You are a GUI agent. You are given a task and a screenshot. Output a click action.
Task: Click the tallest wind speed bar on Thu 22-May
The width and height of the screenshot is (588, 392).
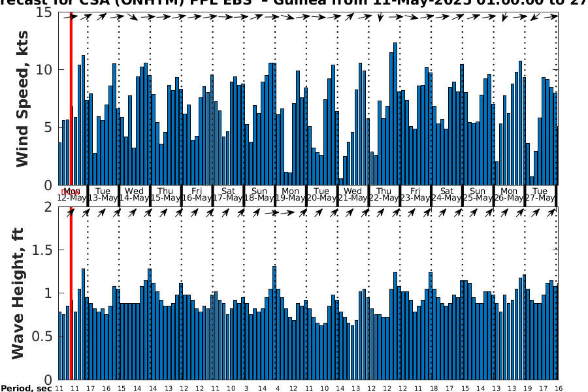[395, 114]
